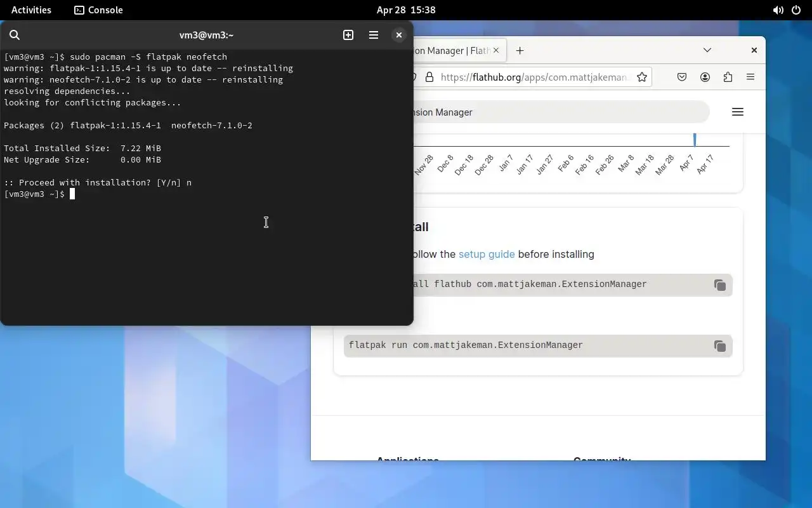This screenshot has height=508, width=812.
Task: Copy the flatpak install command
Action: [719, 285]
